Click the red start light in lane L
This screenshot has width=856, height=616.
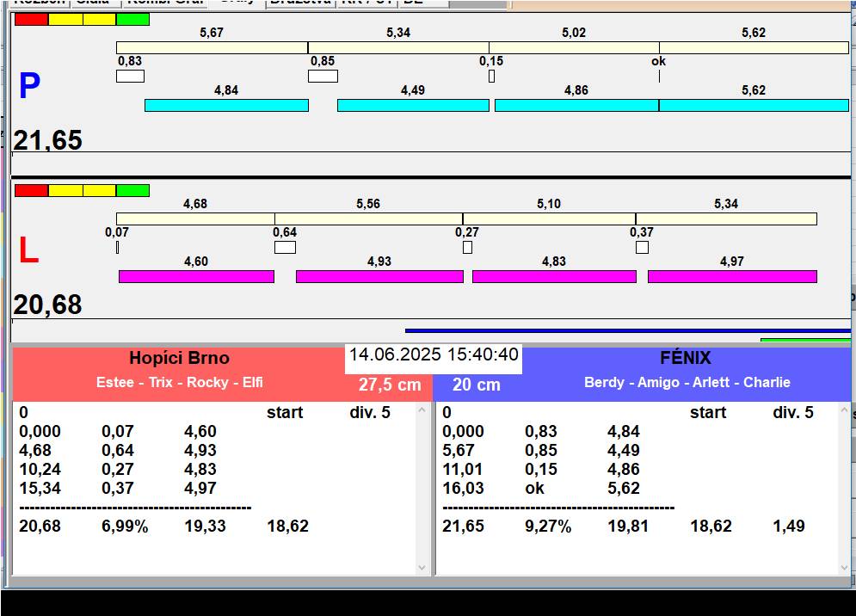pyautogui.click(x=31, y=190)
